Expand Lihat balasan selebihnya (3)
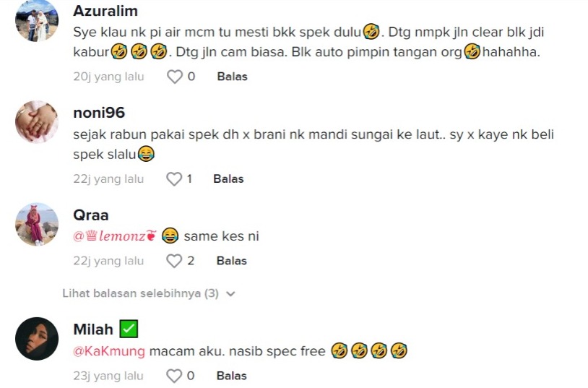Viewport: 588px width, 388px height. pyautogui.click(x=140, y=293)
